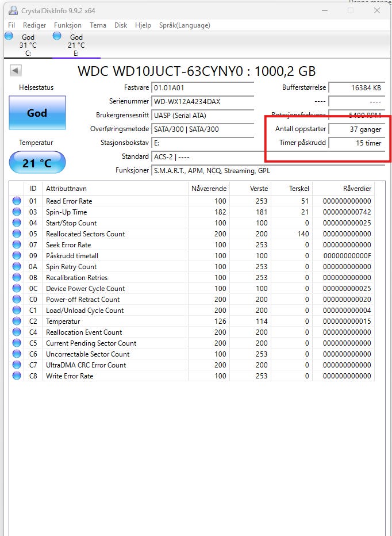Select raw value 000000000742
This screenshot has width=392, height=536.
coord(347,212)
